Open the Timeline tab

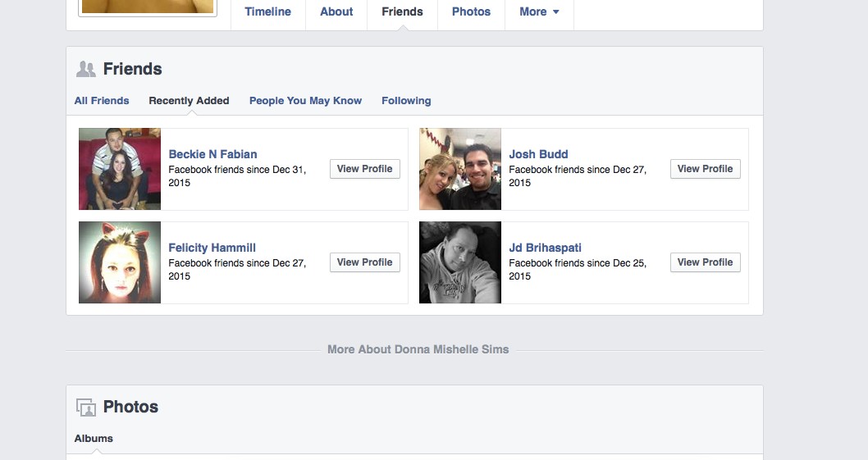(x=268, y=11)
